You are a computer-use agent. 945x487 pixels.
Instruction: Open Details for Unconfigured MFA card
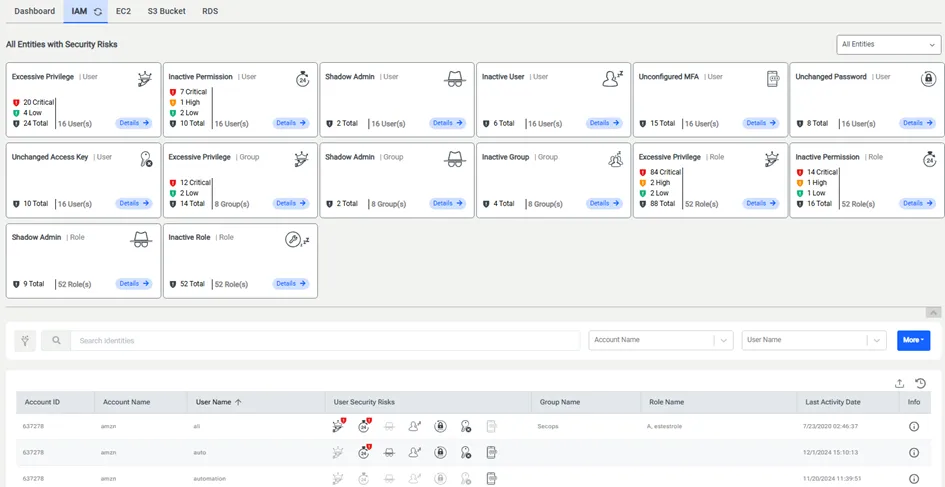(761, 123)
